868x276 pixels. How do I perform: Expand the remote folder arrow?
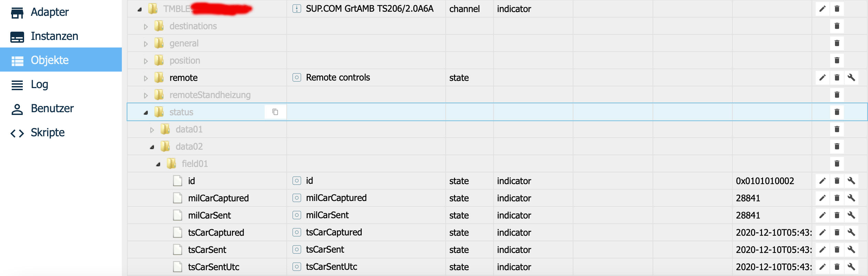click(146, 78)
